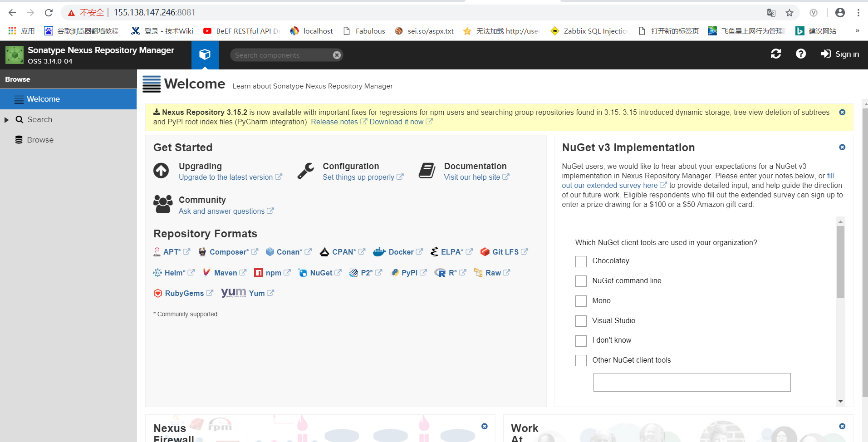
Task: Open Search in the sidebar
Action: 39,119
